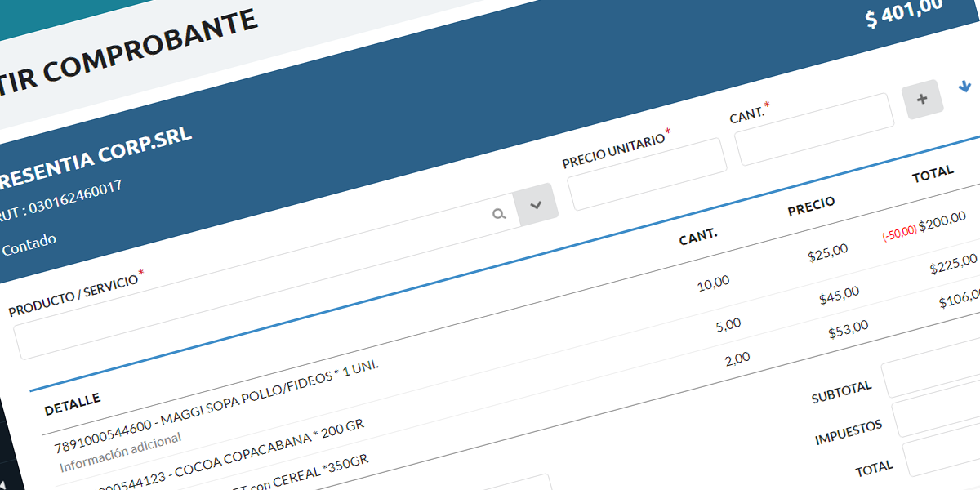
Task: Focus the Precio Unitario input field
Action: point(647,173)
